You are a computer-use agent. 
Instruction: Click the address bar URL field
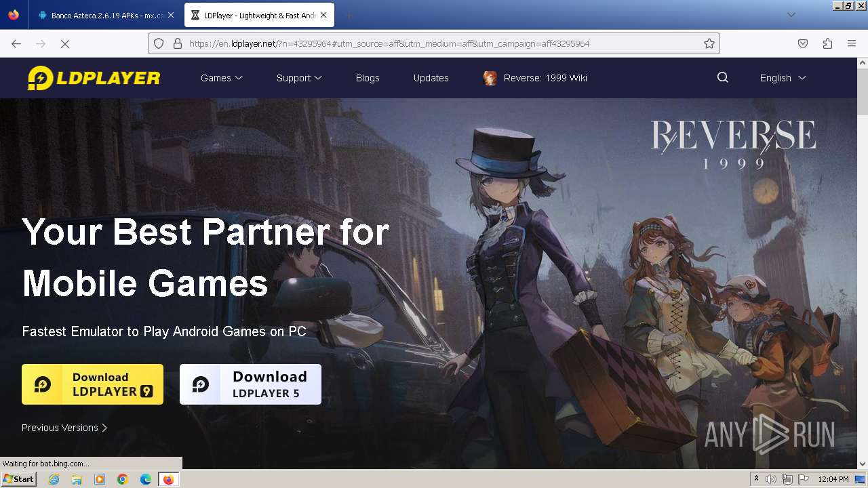[434, 43]
